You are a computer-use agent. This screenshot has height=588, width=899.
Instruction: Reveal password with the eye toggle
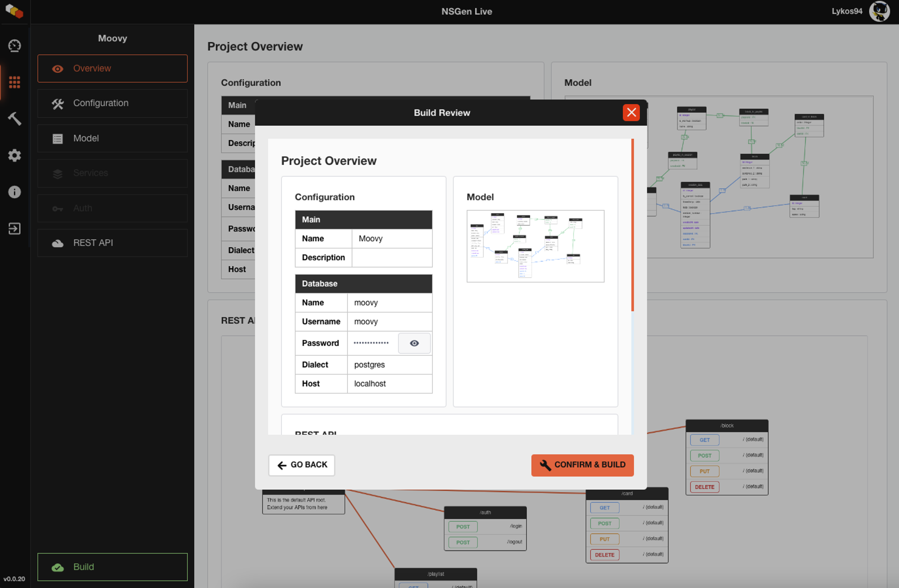coord(414,343)
